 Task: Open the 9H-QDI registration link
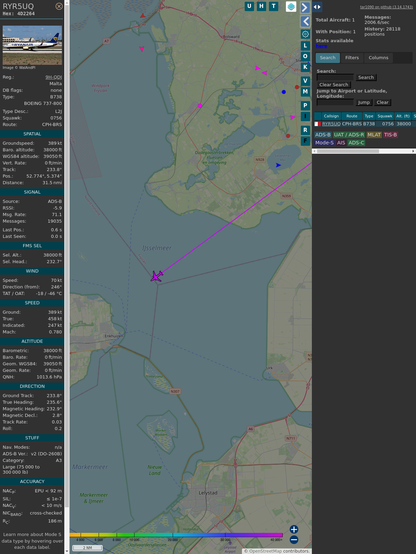pos(53,77)
